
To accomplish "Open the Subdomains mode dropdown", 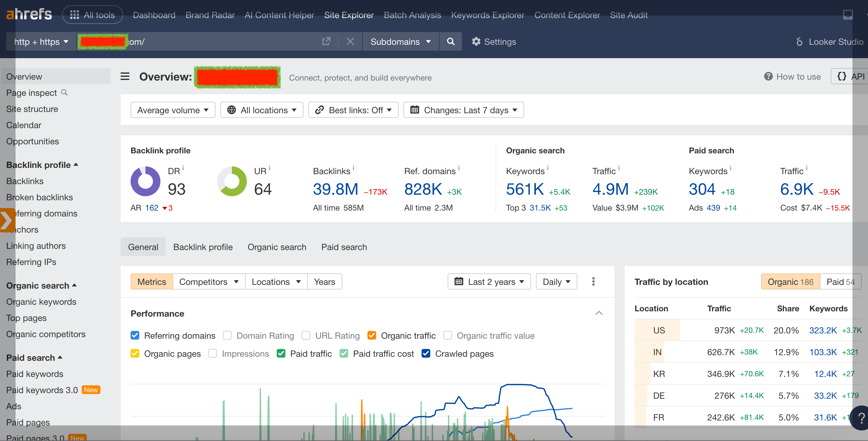I will 400,41.
